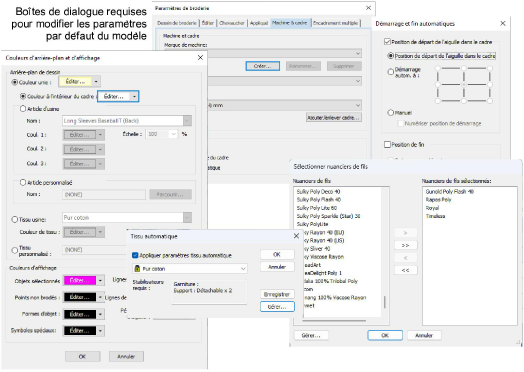The width and height of the screenshot is (524, 372).
Task: Confirm with OK in Sélectionner nuanciers de fils
Action: click(385, 335)
